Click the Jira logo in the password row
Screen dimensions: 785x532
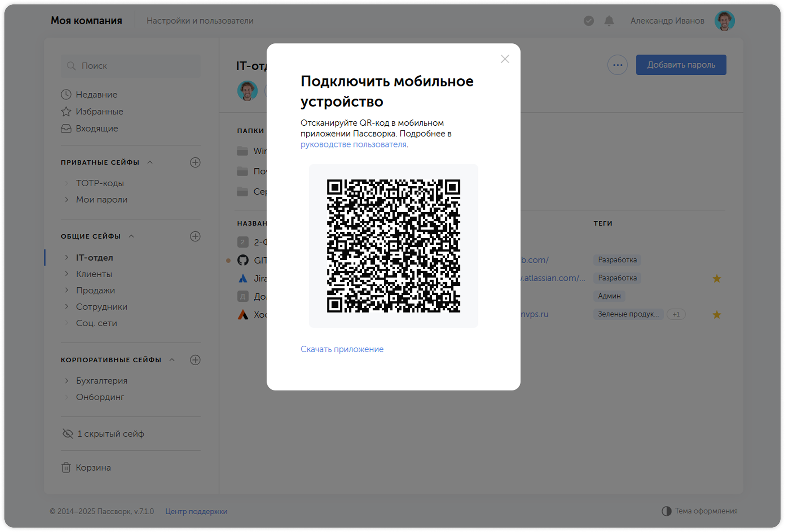[x=242, y=278]
